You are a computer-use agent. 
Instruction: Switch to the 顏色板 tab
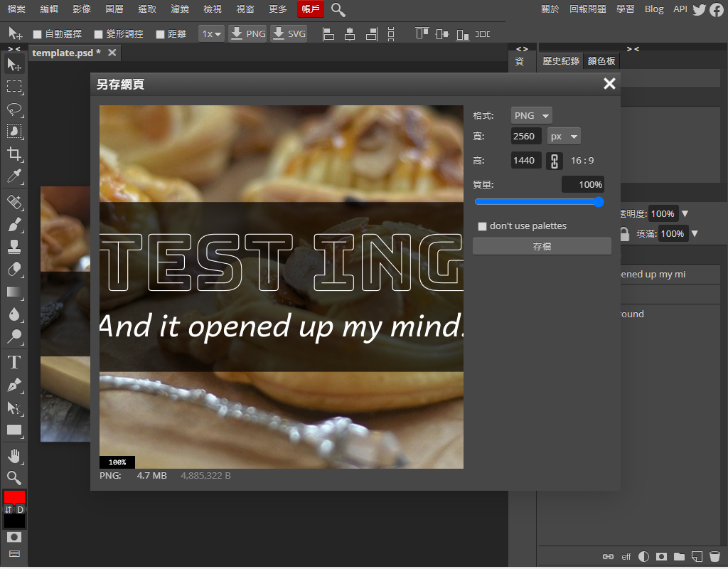click(x=601, y=61)
